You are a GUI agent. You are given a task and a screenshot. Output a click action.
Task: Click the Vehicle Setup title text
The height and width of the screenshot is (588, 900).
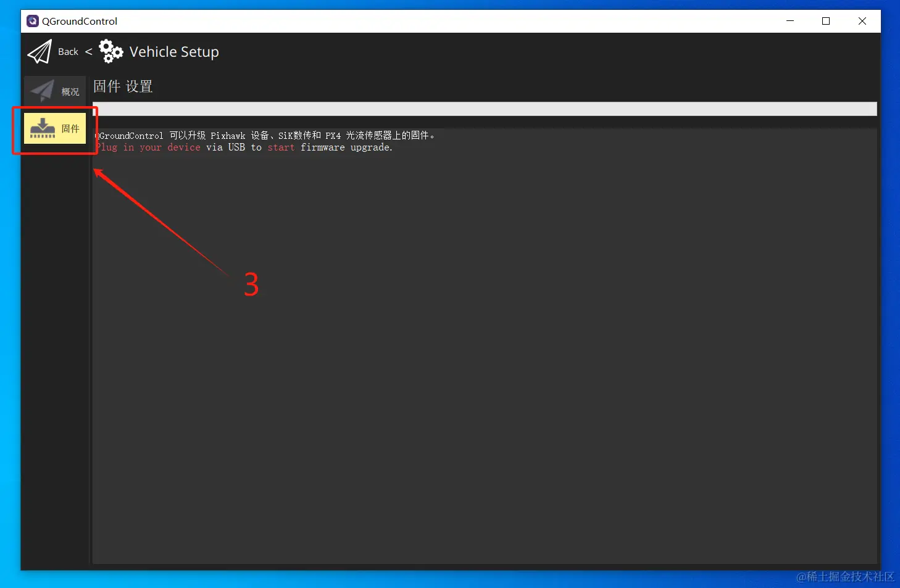coord(174,52)
